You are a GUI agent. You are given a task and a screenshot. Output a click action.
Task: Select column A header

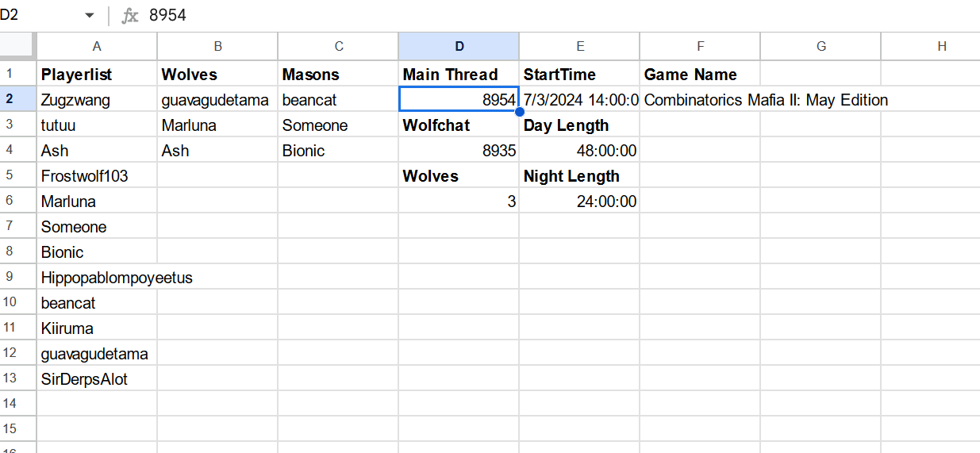tap(97, 46)
